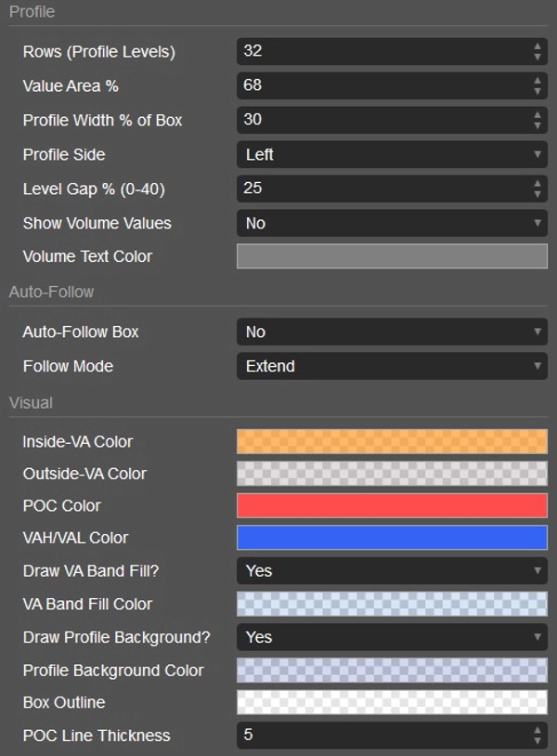
Task: Increment POC Line Thickness value
Action: pos(538,730)
